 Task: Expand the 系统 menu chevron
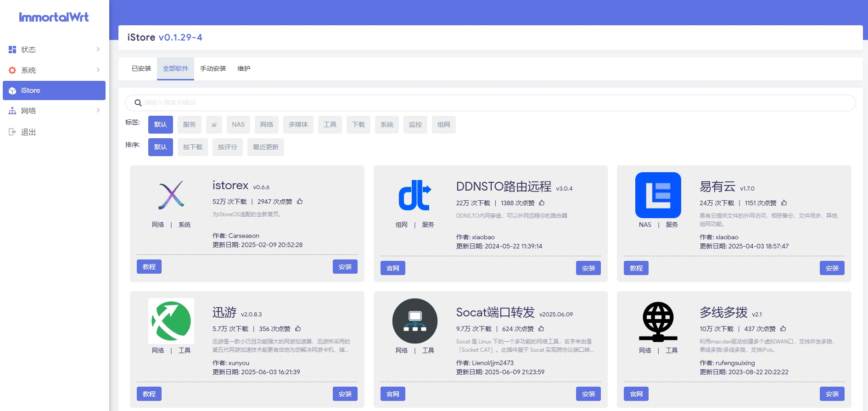[98, 70]
